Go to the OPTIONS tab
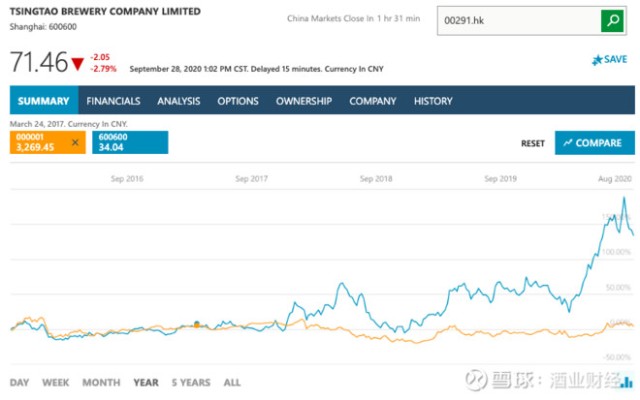The width and height of the screenshot is (640, 400). coord(238,101)
